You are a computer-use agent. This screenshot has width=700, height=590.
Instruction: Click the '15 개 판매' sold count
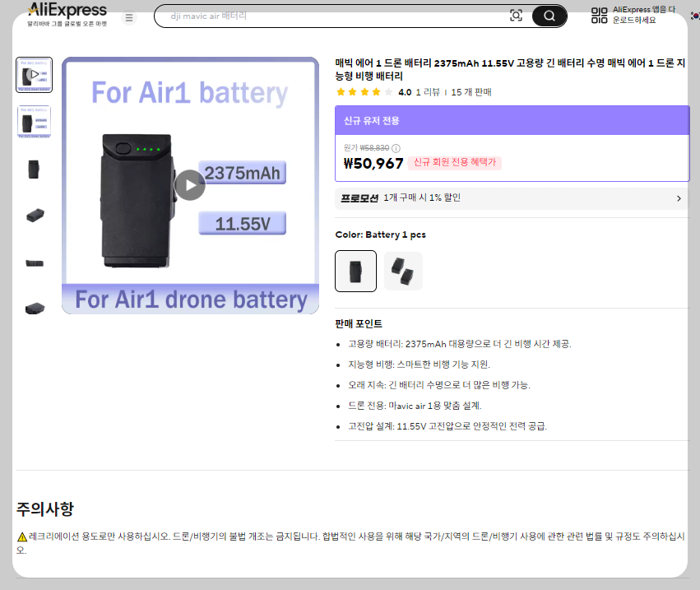point(471,92)
